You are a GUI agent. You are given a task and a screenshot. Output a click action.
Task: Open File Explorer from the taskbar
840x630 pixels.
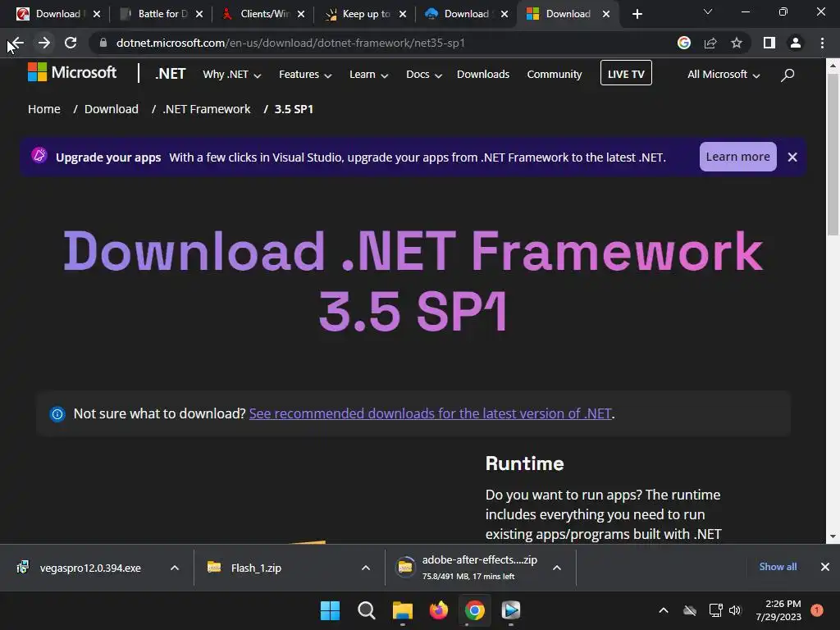click(x=402, y=610)
